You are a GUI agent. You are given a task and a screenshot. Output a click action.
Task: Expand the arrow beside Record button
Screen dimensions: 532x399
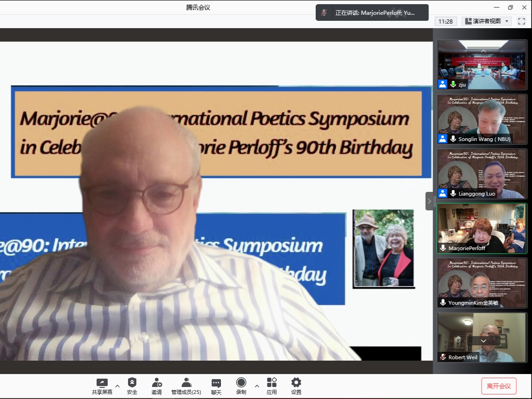click(x=257, y=386)
